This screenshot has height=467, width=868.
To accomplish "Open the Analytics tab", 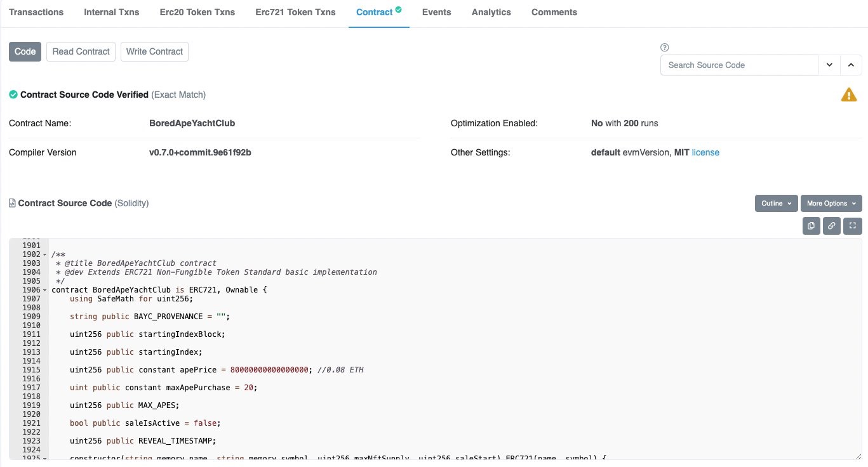I will (491, 12).
